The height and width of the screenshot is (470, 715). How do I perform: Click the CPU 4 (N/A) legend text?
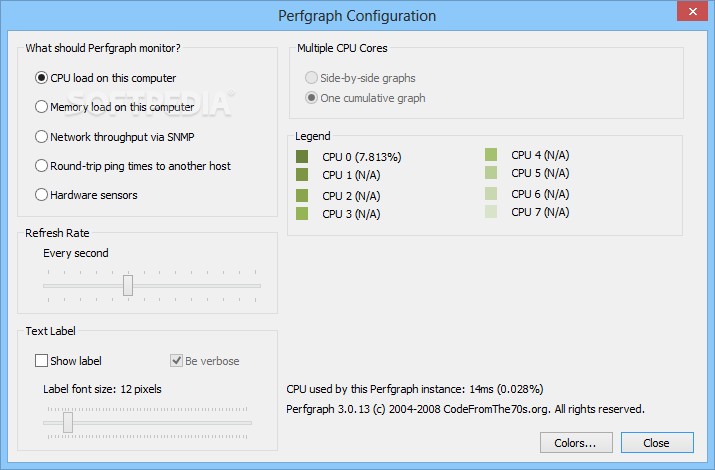(540, 155)
